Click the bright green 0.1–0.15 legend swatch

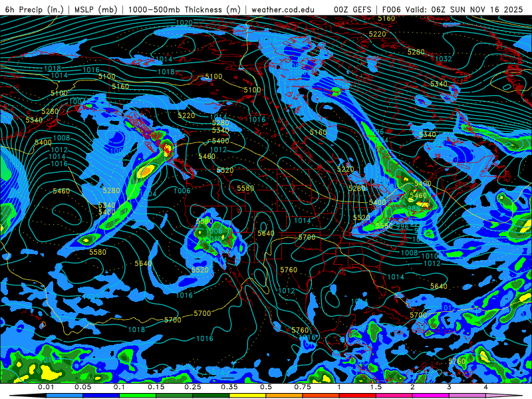point(138,396)
